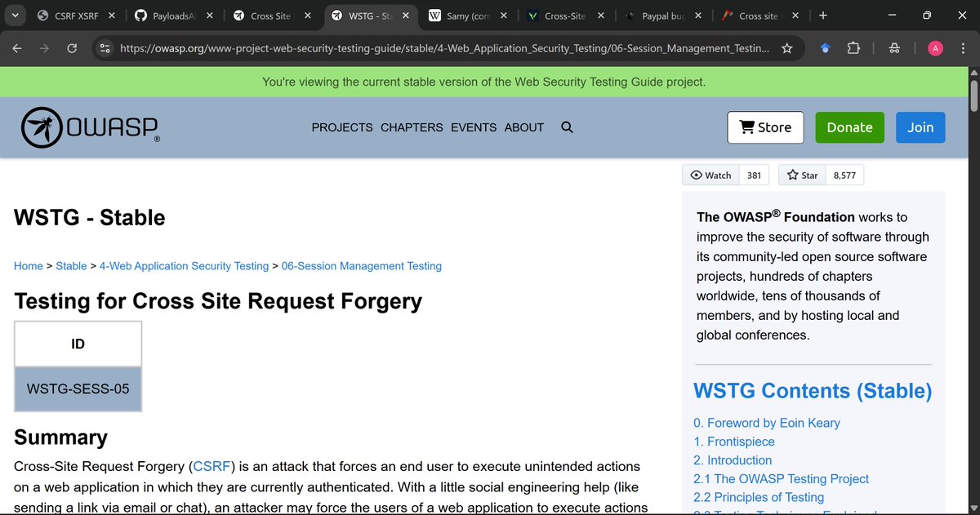Open 2.2 Principles of Testing
The image size is (980, 515).
[x=759, y=497]
